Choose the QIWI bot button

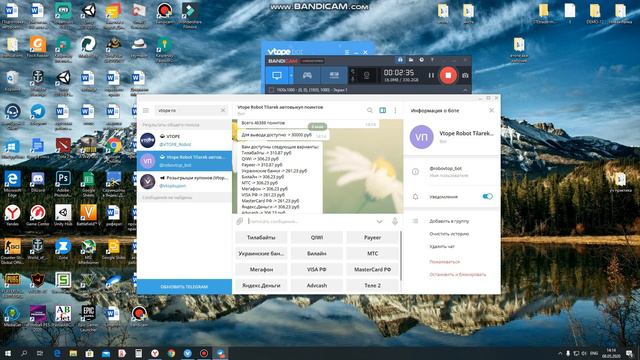(x=317, y=237)
